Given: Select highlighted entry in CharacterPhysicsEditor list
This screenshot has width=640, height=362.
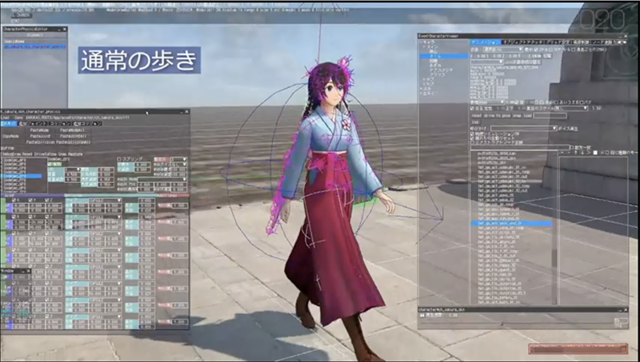Looking at the screenshot, I should [35, 47].
